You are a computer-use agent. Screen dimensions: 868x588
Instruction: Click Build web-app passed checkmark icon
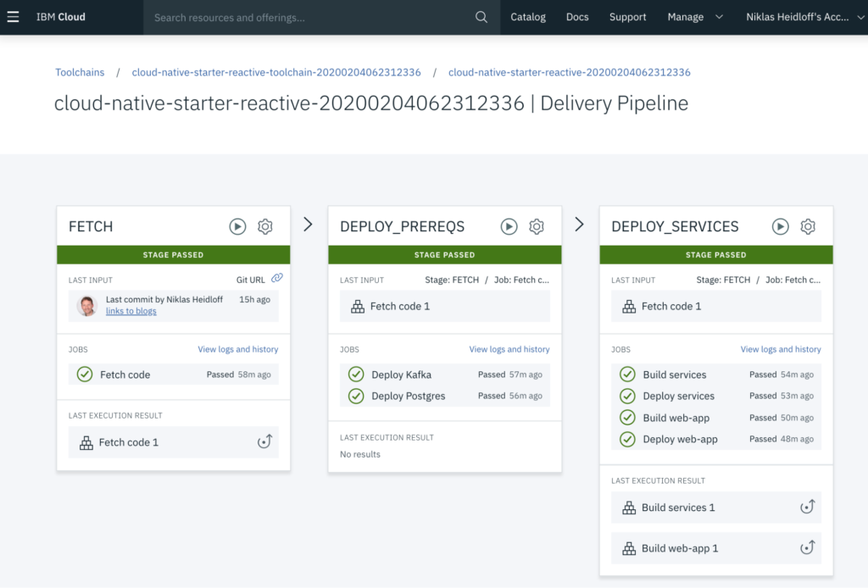click(627, 418)
